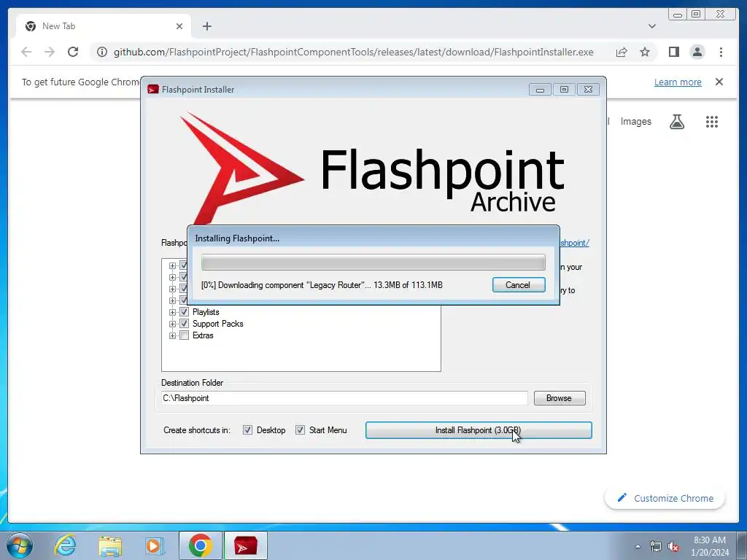Dismiss the Chrome update info bar
The width and height of the screenshot is (747, 560).
coord(719,82)
